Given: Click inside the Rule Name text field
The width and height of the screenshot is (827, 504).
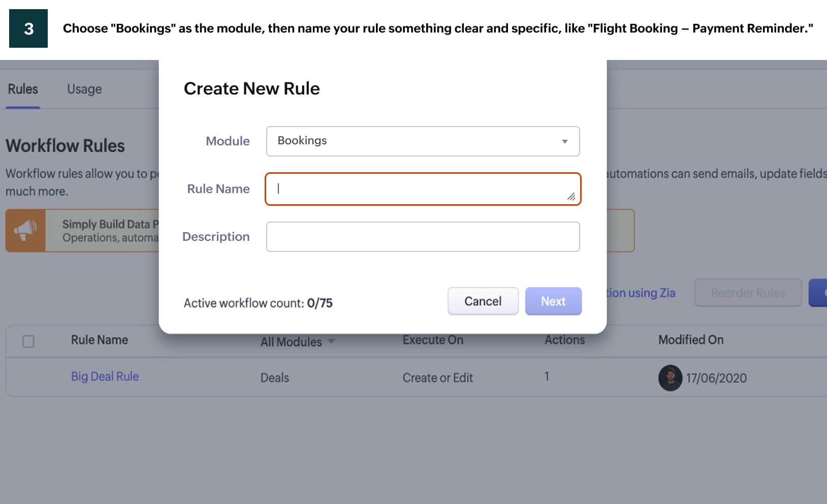Looking at the screenshot, I should coord(423,189).
